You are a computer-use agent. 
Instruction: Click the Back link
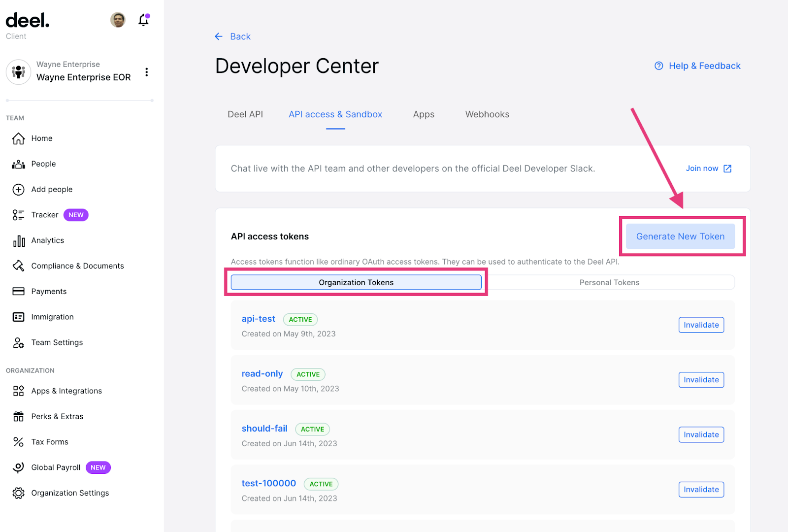click(240, 36)
